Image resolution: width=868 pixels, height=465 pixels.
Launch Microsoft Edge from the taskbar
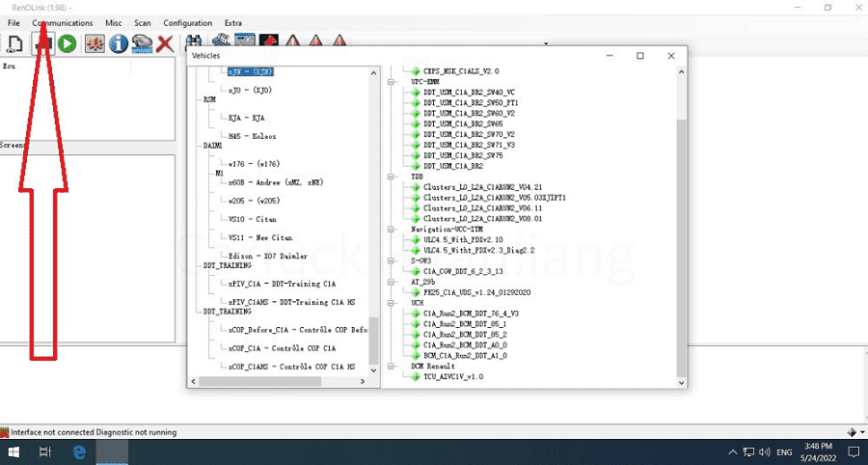[79, 452]
